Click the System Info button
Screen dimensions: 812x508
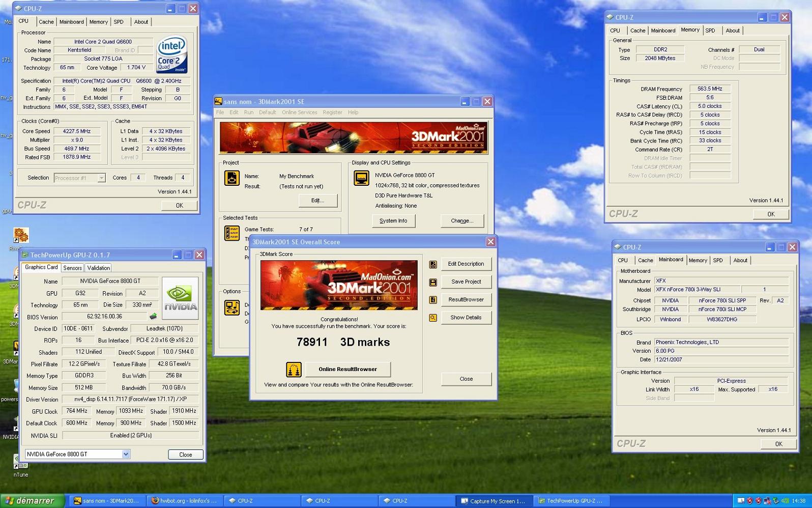[x=393, y=221]
